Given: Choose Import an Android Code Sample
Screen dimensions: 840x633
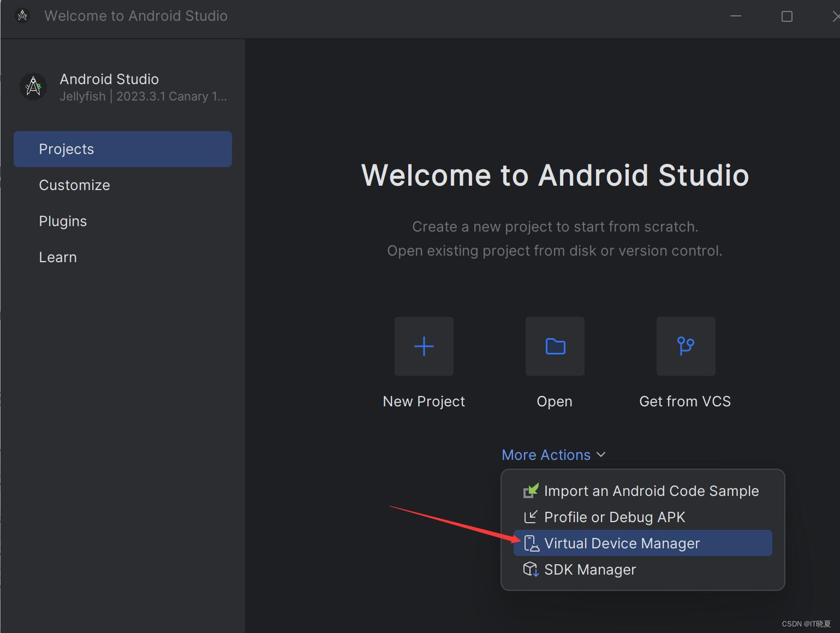Looking at the screenshot, I should (643, 490).
